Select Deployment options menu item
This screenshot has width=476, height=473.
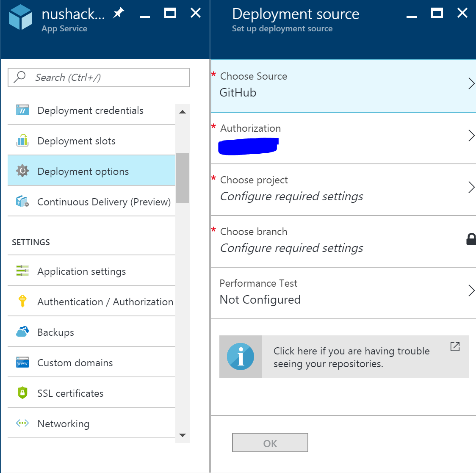click(x=91, y=171)
